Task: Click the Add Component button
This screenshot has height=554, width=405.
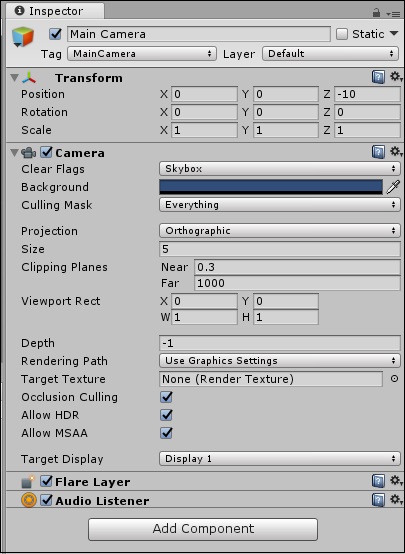Action: click(203, 529)
